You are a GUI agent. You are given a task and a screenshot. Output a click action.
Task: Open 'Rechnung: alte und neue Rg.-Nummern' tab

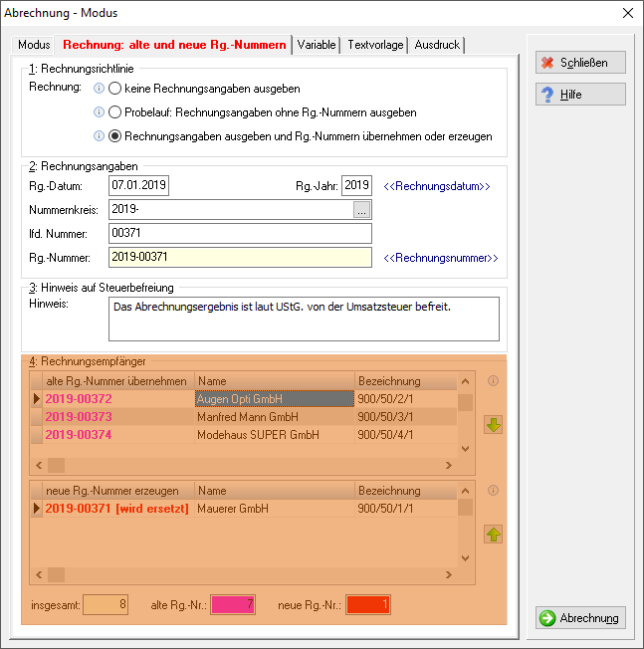click(x=174, y=45)
